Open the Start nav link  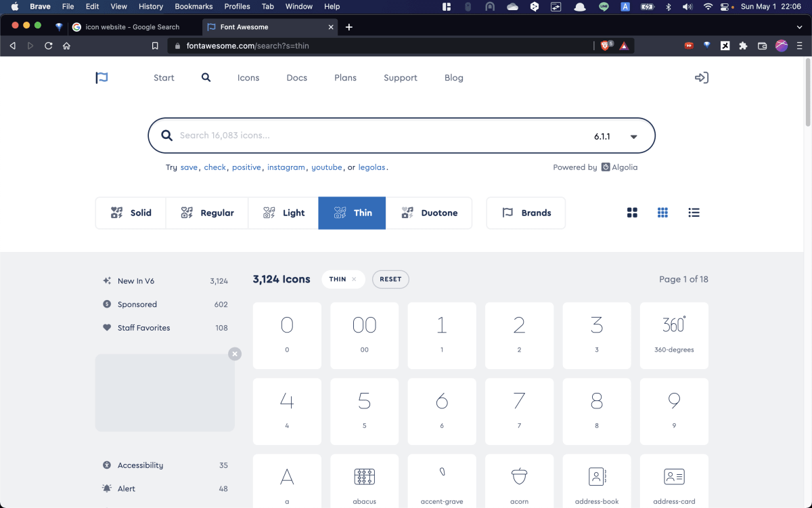point(164,78)
